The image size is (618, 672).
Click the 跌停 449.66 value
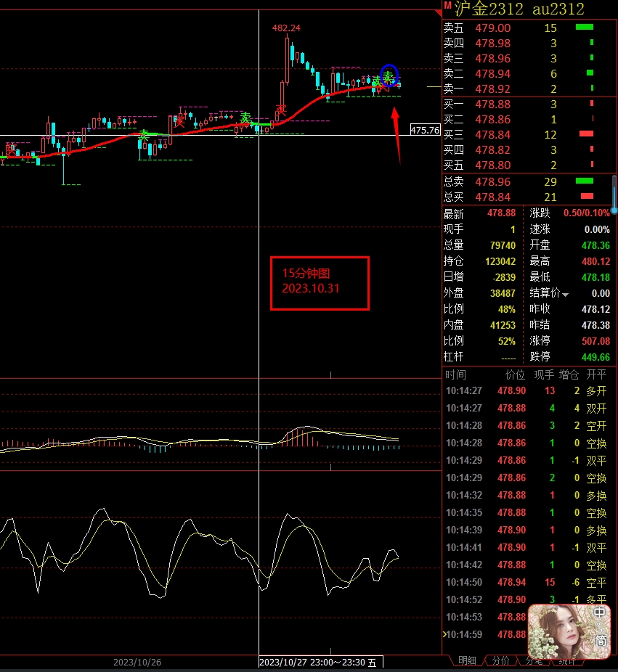click(595, 357)
